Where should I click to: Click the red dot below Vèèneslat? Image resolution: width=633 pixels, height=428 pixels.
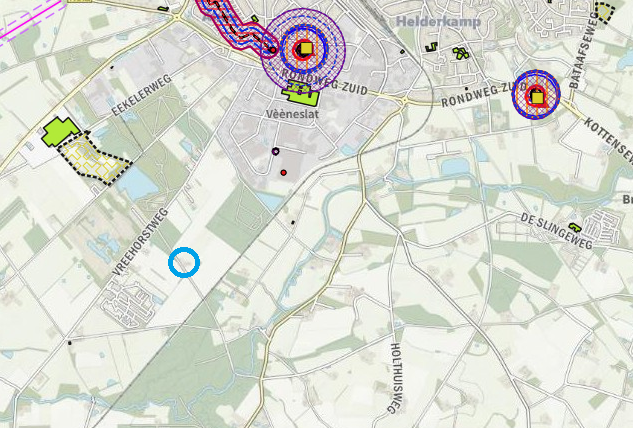[284, 173]
